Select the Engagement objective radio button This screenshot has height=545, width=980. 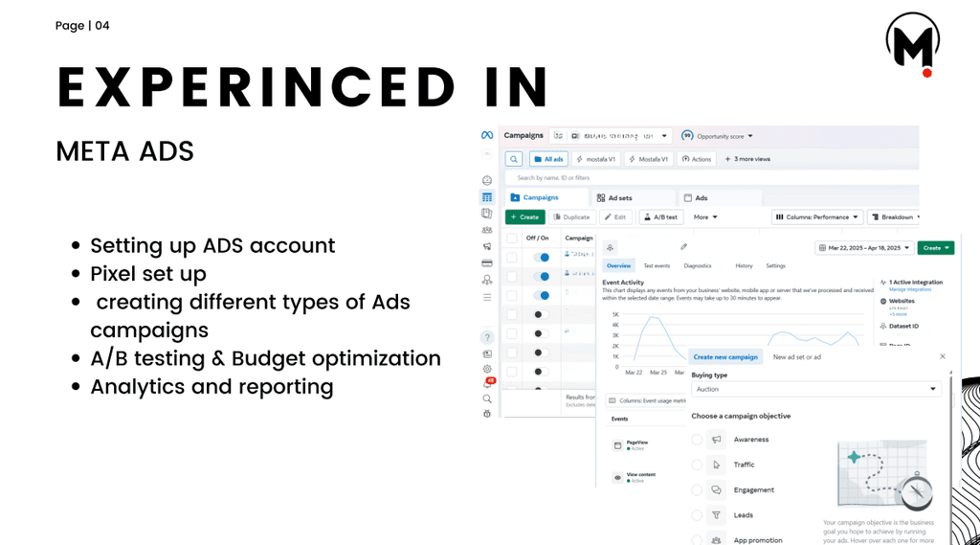697,490
